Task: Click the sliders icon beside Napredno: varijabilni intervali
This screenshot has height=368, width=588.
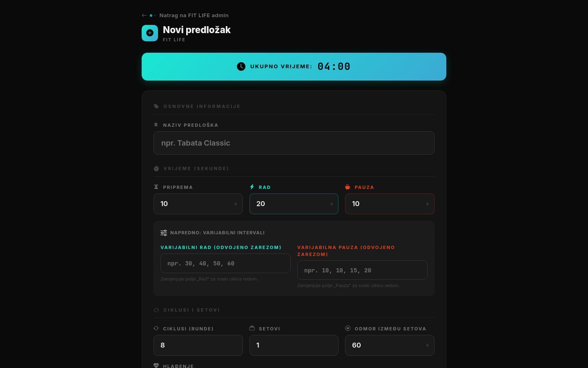Action: point(164,233)
